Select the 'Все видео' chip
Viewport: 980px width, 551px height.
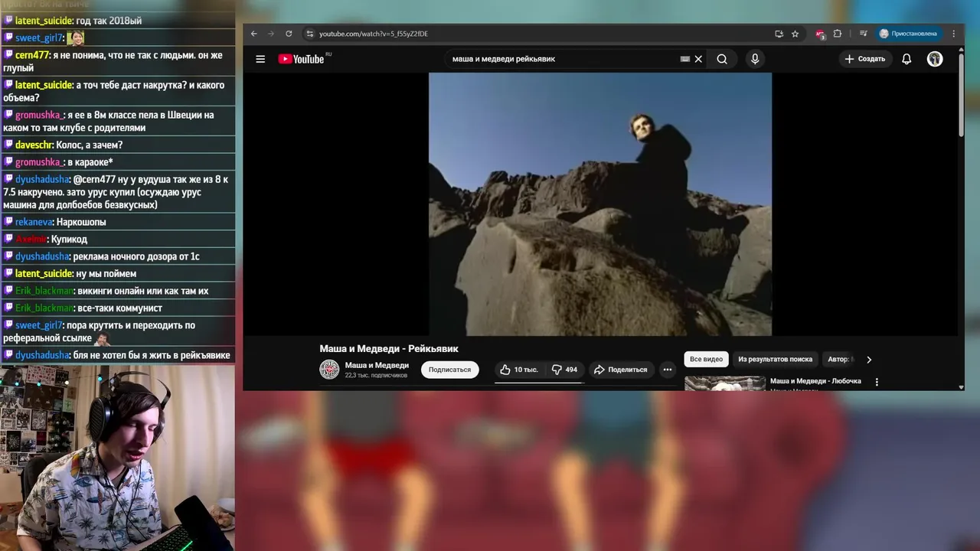coord(706,359)
